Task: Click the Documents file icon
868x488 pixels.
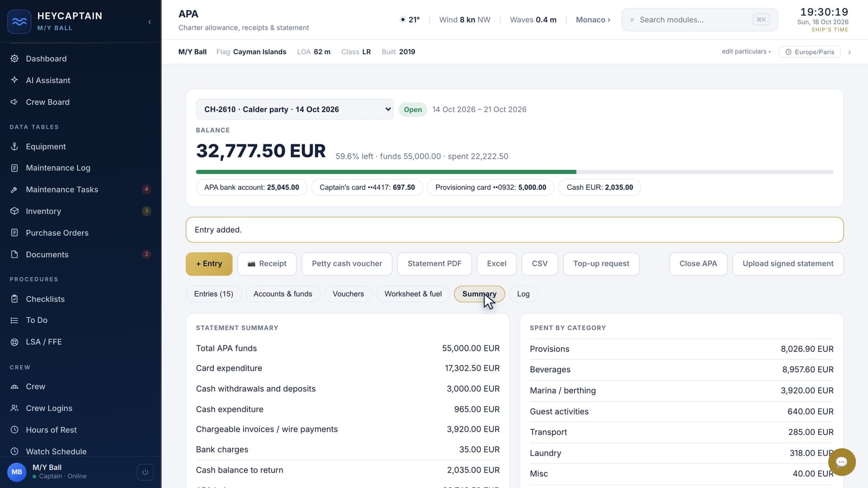Action: pyautogui.click(x=15, y=254)
